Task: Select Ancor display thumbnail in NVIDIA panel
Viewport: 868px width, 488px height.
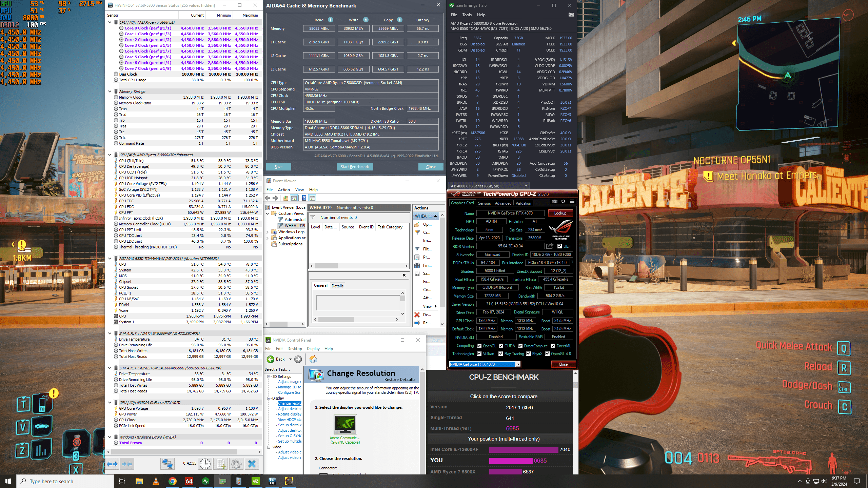Action: pyautogui.click(x=345, y=424)
